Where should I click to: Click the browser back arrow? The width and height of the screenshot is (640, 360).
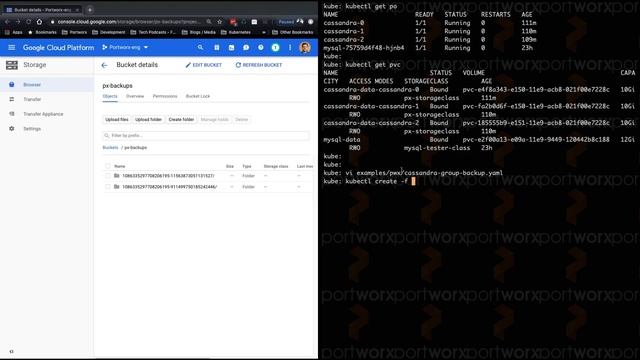[x=7, y=22]
